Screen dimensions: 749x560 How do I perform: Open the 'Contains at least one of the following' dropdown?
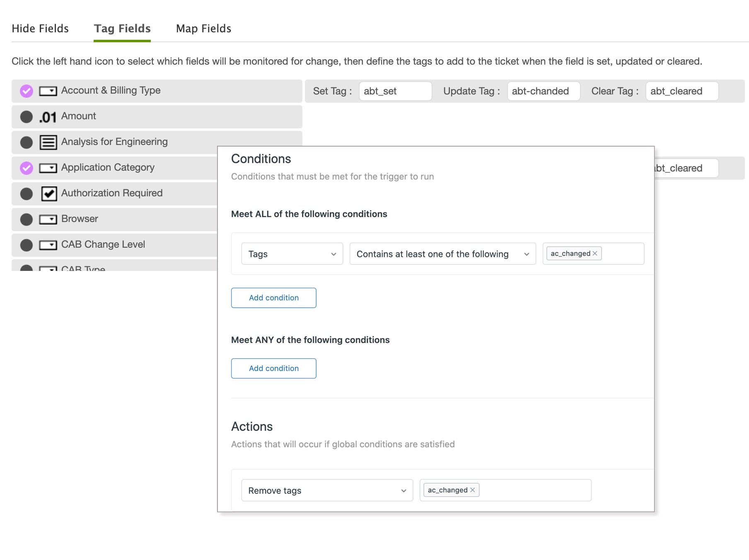pyautogui.click(x=443, y=254)
